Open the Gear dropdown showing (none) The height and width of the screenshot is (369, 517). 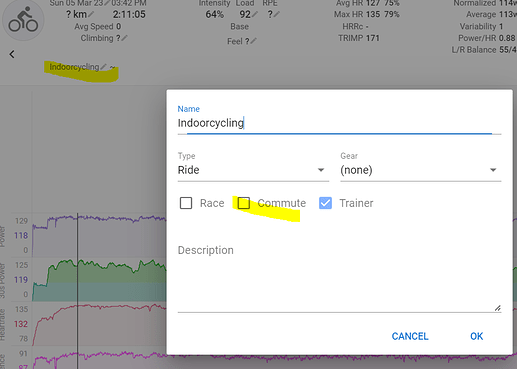(421, 170)
